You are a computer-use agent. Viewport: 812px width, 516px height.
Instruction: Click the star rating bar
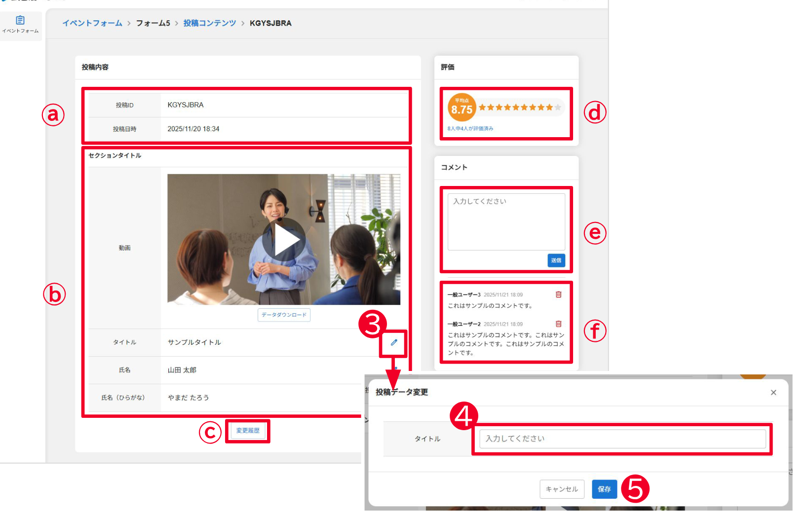coord(520,108)
